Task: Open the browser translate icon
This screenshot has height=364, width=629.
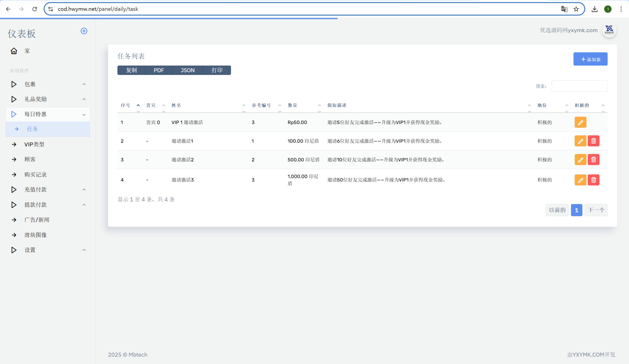Action: (x=564, y=9)
